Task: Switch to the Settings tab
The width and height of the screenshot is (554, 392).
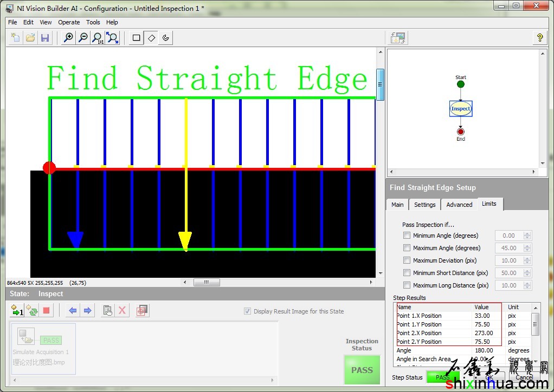Action: tap(424, 205)
